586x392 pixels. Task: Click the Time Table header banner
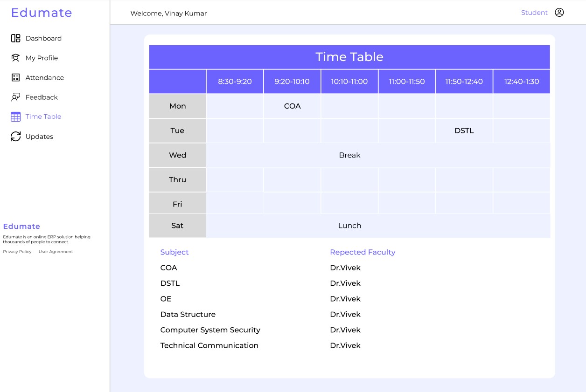pos(349,57)
